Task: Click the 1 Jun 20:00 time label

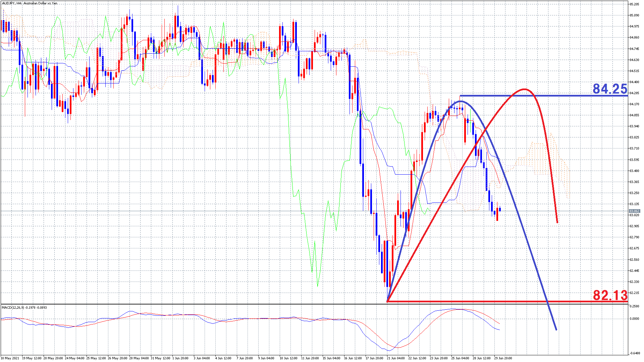Action: tap(180, 358)
